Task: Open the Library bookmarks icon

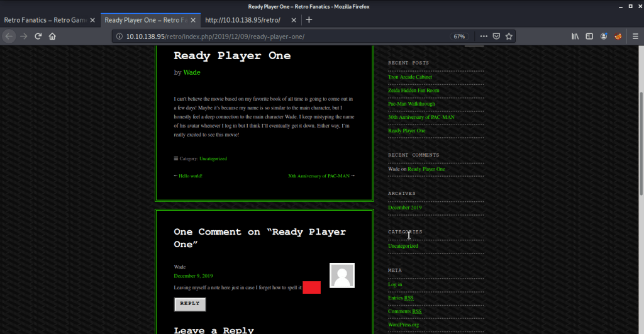Action: [x=575, y=36]
